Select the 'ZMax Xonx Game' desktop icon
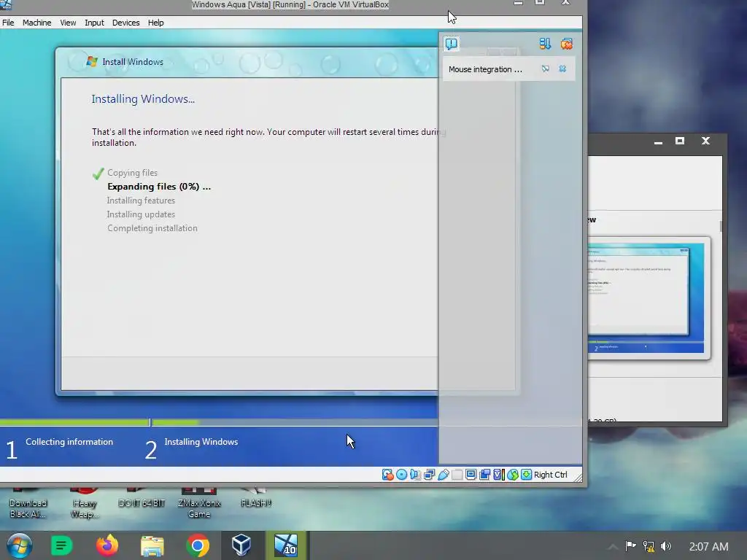 [x=199, y=504]
